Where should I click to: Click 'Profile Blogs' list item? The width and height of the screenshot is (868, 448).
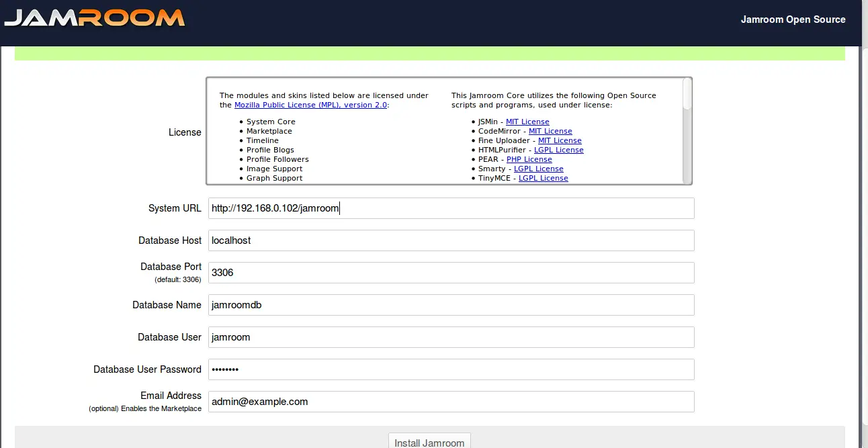coord(270,150)
